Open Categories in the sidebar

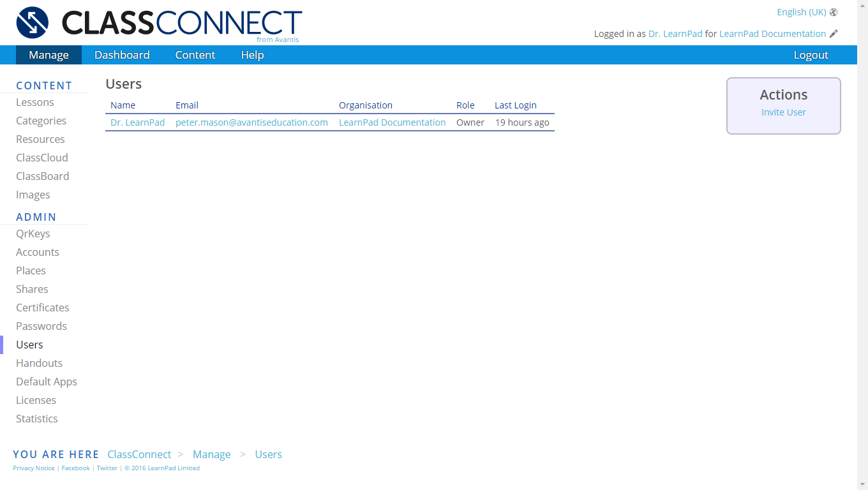tap(41, 121)
